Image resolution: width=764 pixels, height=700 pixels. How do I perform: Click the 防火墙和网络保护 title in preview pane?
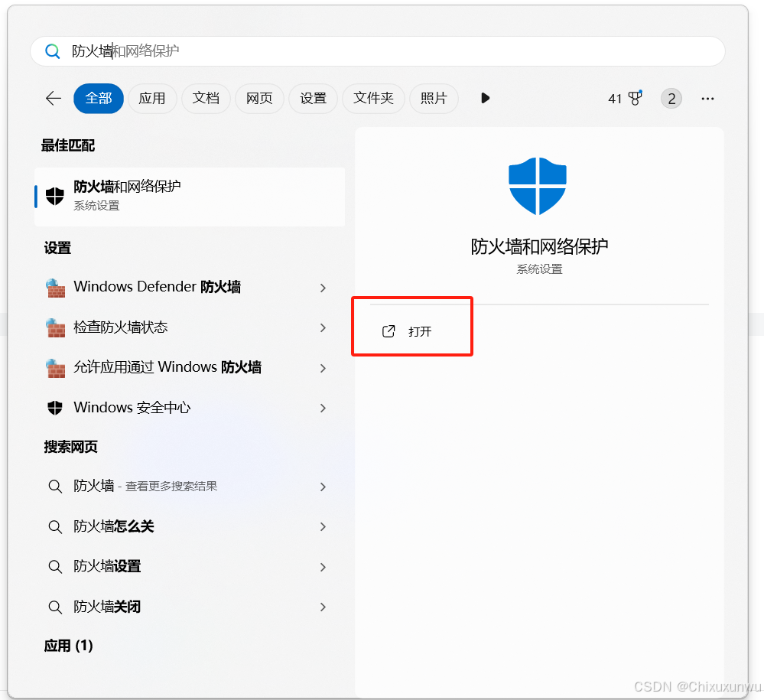[539, 246]
